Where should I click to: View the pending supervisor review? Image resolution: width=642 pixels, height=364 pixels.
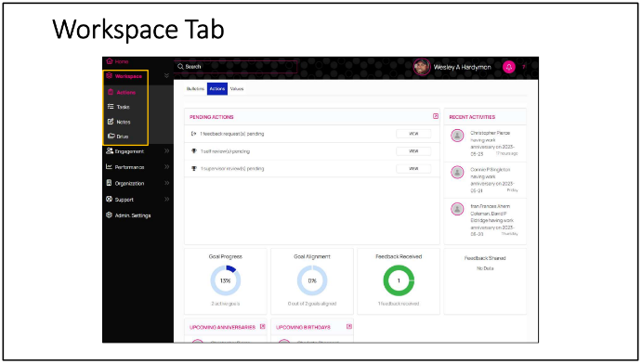click(413, 168)
